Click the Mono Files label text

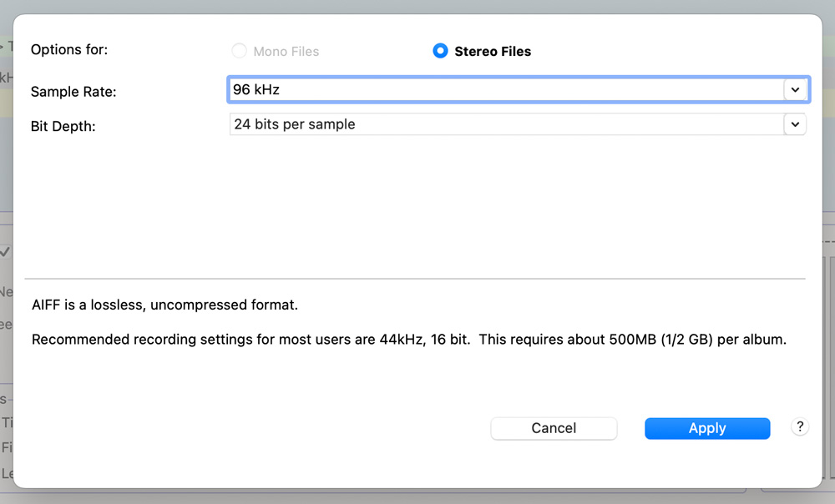pos(286,52)
